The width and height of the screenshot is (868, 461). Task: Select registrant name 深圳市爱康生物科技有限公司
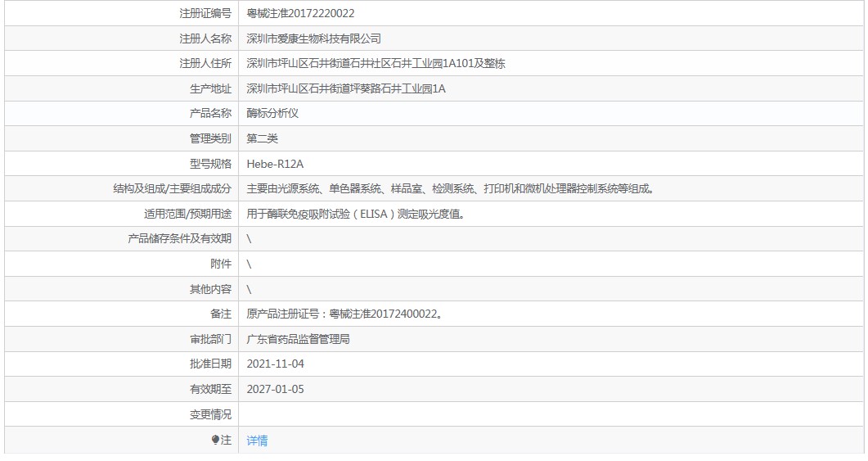[313, 38]
